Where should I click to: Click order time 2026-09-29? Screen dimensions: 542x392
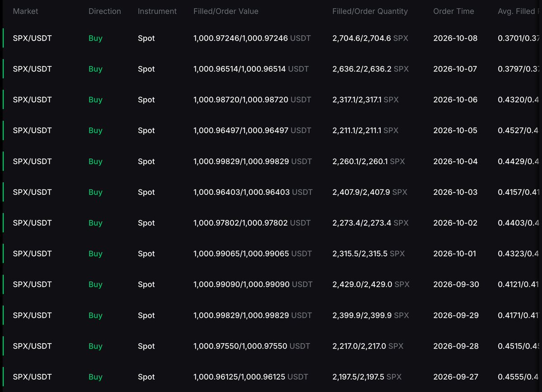(456, 316)
